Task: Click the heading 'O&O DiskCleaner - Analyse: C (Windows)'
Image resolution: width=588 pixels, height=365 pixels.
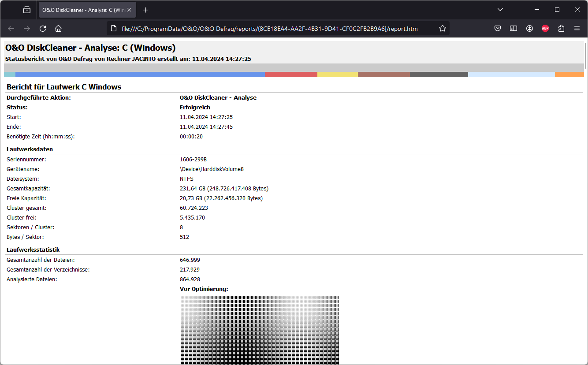Action: pos(90,48)
